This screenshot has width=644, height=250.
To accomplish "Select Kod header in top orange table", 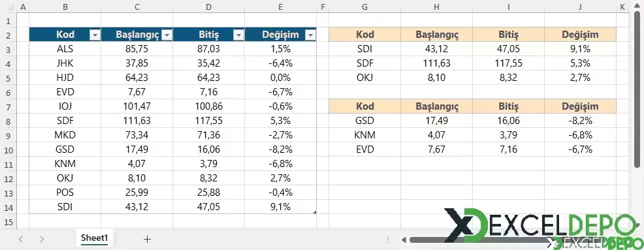I will tap(364, 35).
